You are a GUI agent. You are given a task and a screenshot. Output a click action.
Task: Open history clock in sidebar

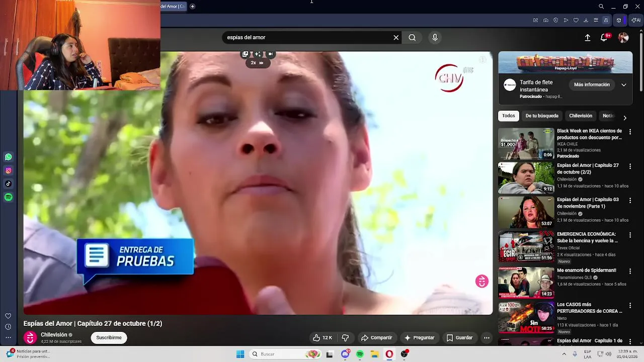(x=8, y=327)
